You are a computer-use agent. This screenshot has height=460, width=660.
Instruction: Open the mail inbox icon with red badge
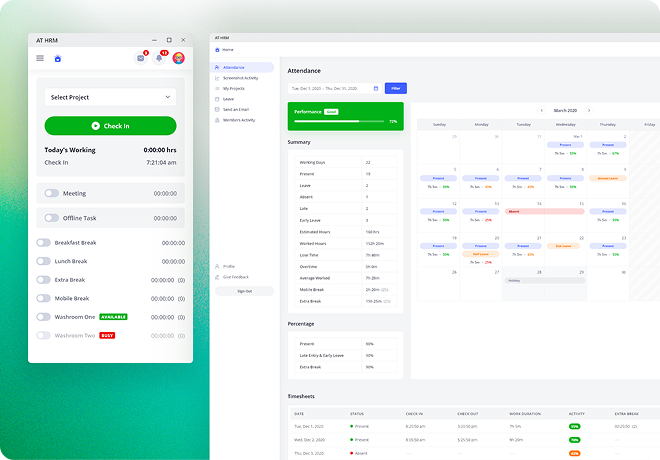pyautogui.click(x=141, y=58)
